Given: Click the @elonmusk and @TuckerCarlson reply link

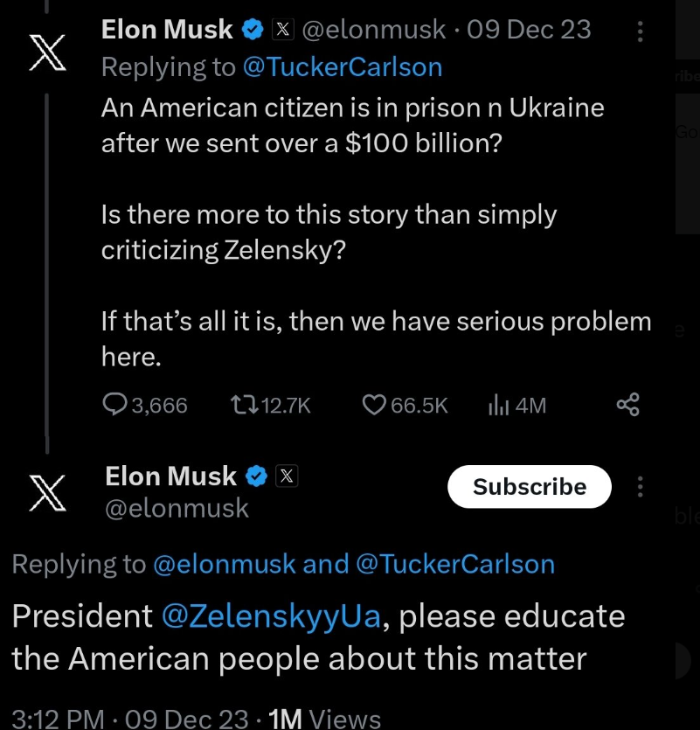Looking at the screenshot, I should (x=354, y=565).
